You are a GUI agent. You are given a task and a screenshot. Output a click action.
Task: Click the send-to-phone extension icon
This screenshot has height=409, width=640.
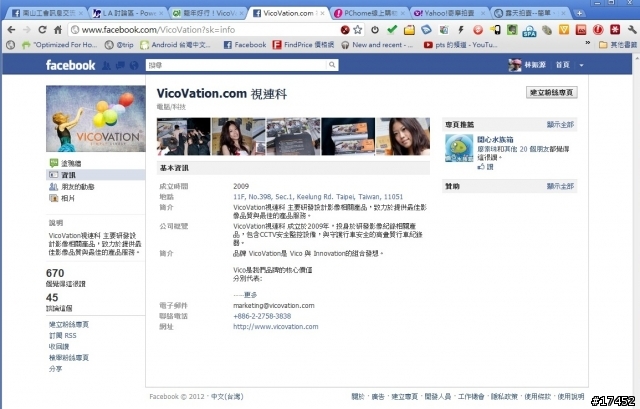(495, 29)
